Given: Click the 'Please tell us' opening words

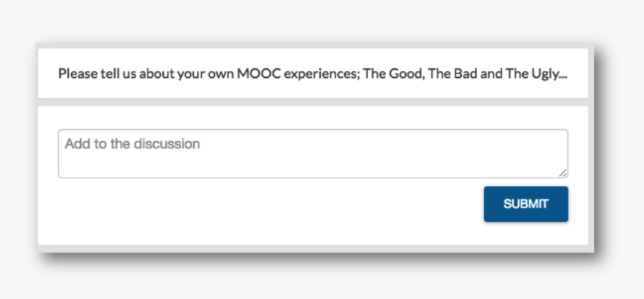Looking at the screenshot, I should click(89, 73).
